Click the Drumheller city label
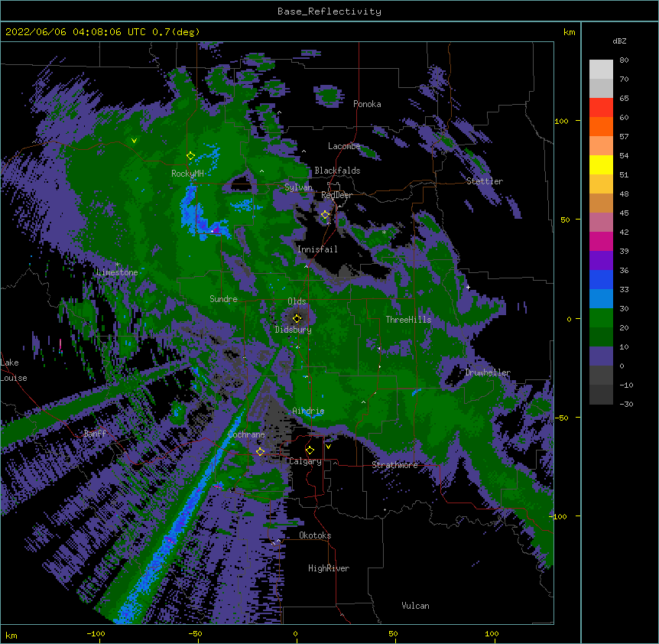Image resolution: width=659 pixels, height=644 pixels. 488,372
